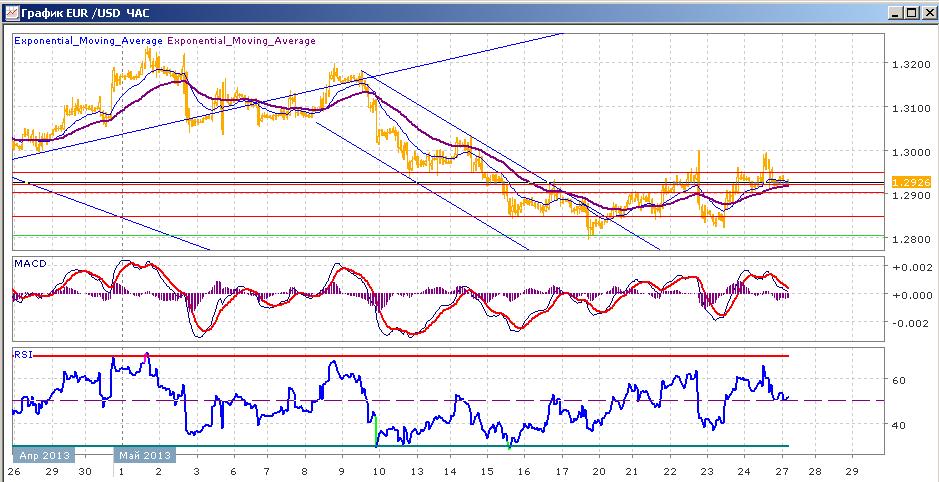
Task: Click the +0.002 MACD scale value
Action: click(x=911, y=268)
